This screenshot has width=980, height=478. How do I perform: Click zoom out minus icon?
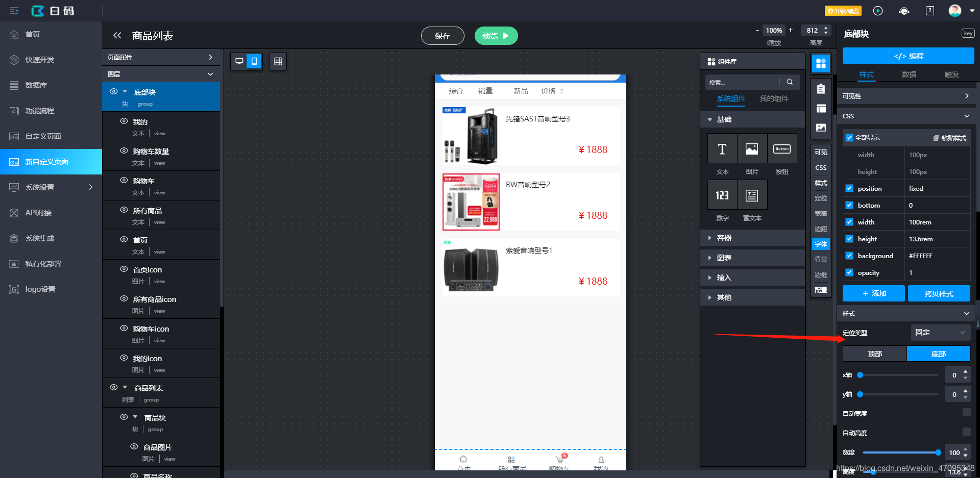point(757,30)
